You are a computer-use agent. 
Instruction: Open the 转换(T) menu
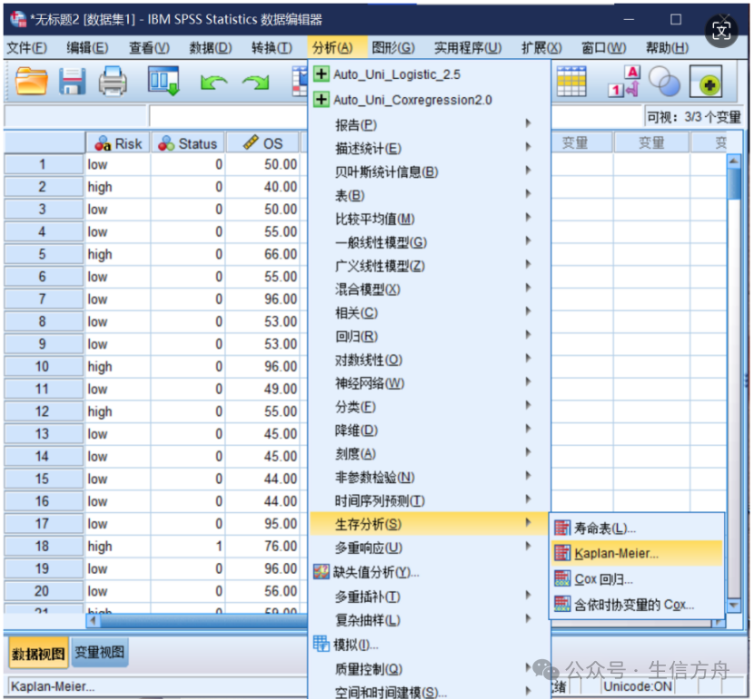(x=272, y=47)
